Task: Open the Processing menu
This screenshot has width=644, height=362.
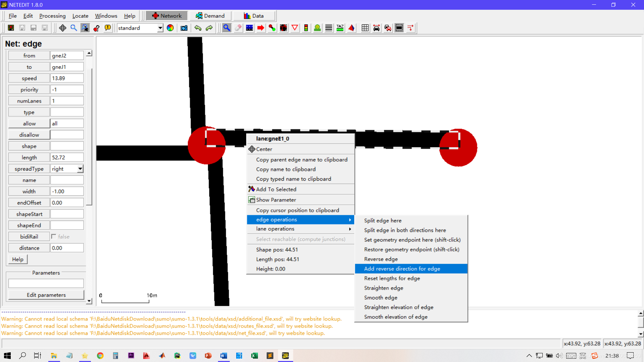Action: (52, 16)
